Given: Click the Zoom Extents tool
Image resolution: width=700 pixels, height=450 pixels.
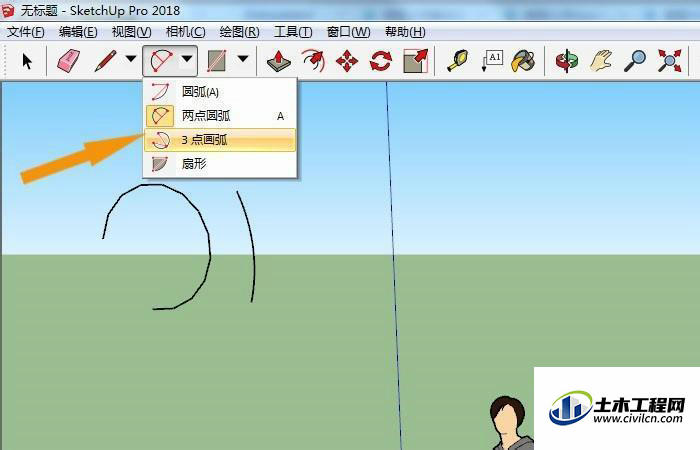Looking at the screenshot, I should [x=670, y=61].
